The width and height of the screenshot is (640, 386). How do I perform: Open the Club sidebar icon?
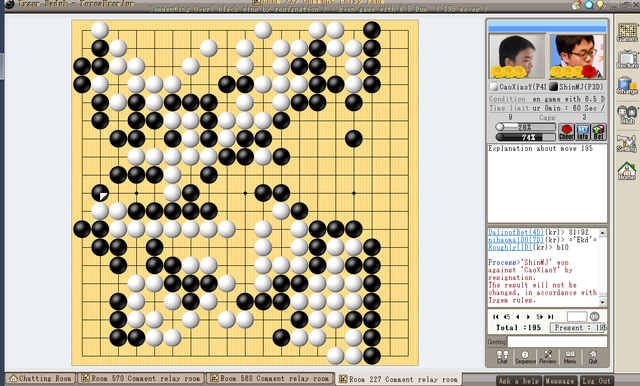pos(627,114)
